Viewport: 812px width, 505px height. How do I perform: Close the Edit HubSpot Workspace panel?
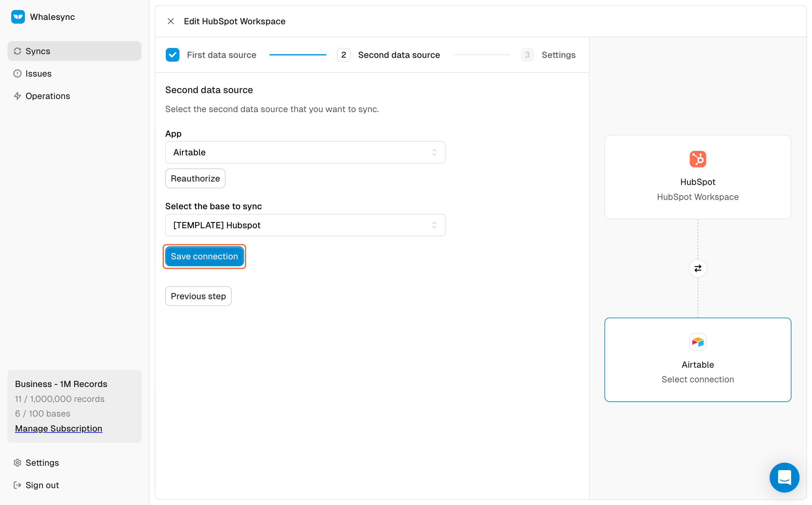click(x=170, y=21)
